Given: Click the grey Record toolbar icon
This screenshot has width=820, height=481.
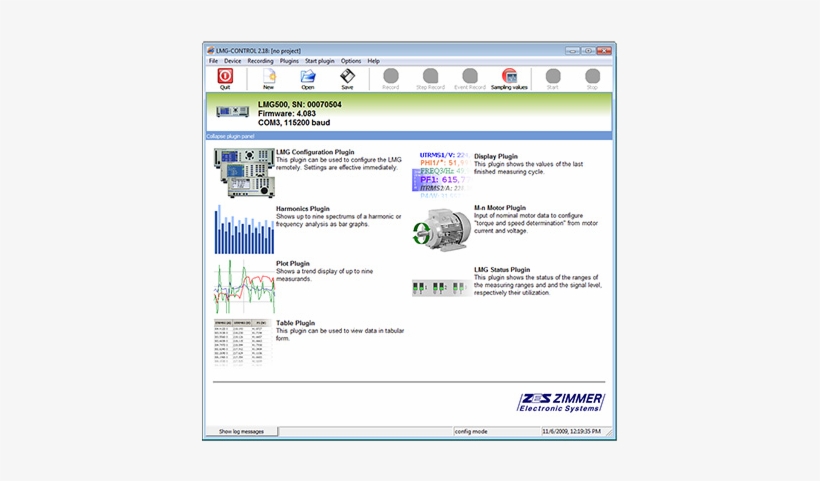Looking at the screenshot, I should click(x=391, y=76).
